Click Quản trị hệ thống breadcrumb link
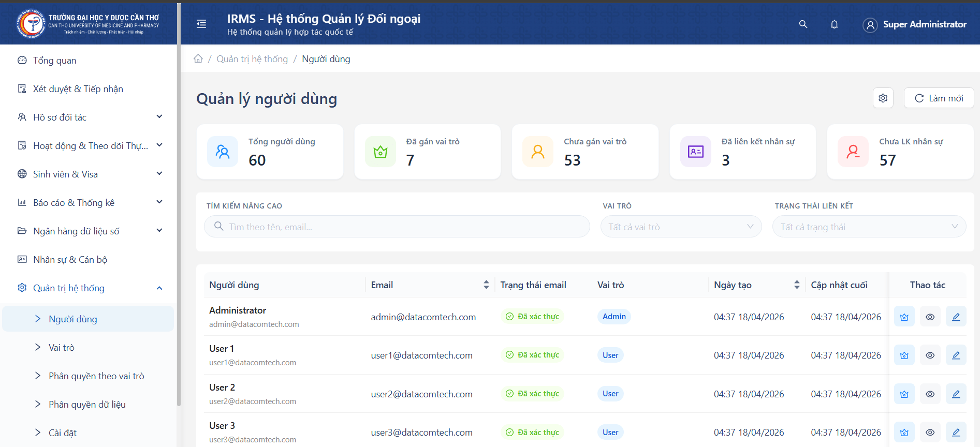Viewport: 980px width, 447px height. coord(252,59)
